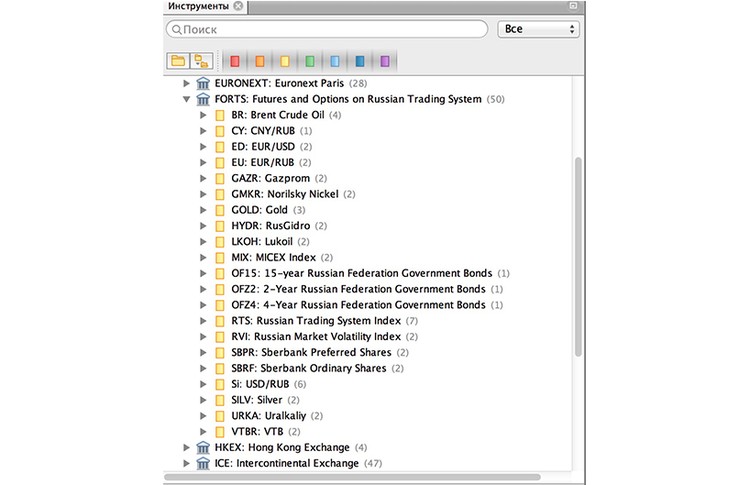
Task: Expand the HYDR: RusGidro folder
Action: point(203,226)
